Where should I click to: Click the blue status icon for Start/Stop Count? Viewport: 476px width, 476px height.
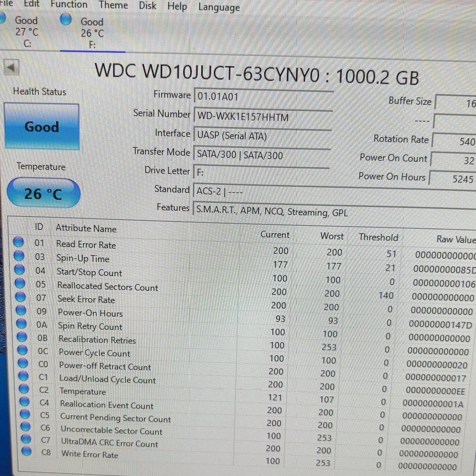tap(20, 269)
